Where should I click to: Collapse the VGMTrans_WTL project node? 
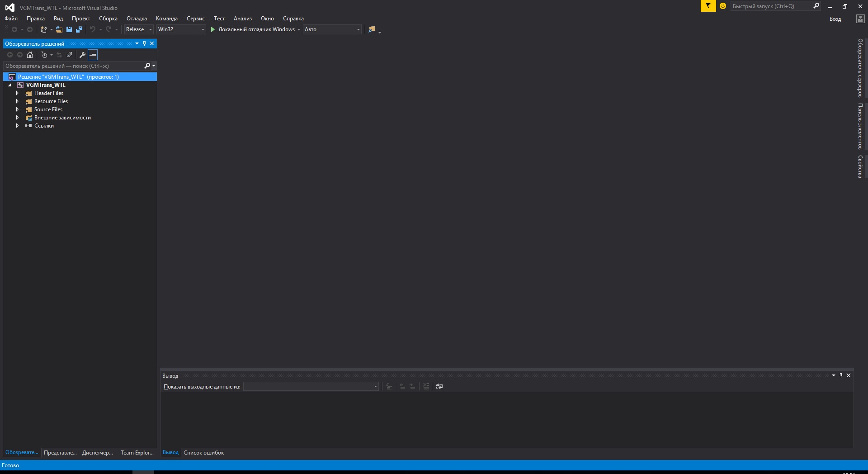tap(9, 85)
